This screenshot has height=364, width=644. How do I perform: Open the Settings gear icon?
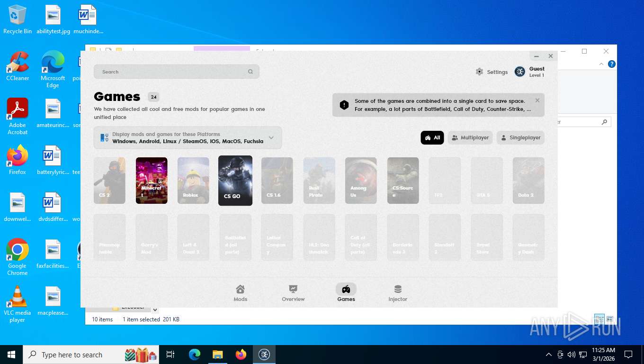480,72
